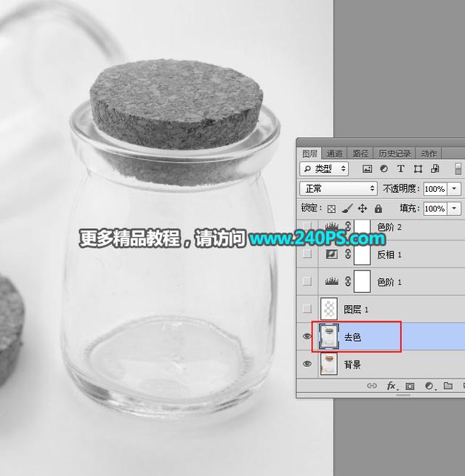465x476 pixels.
Task: Click the lock position move icon
Action: coord(363,209)
